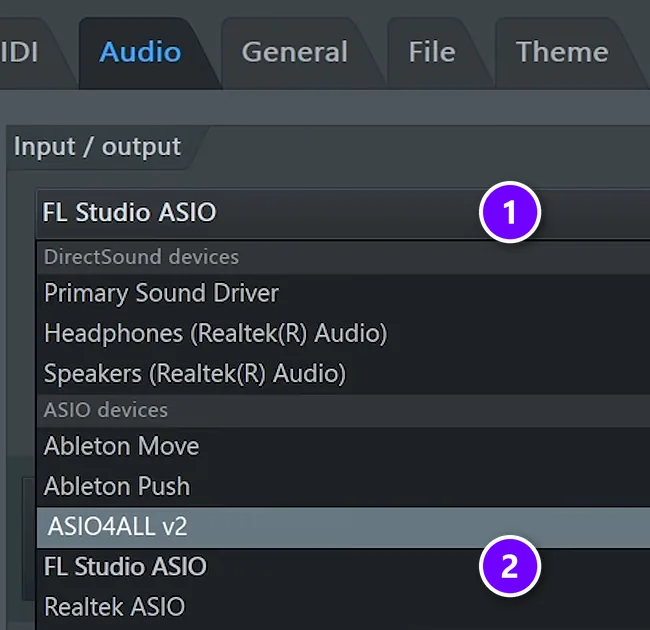650x630 pixels.
Task: Choose Speakers (Realtek(R) Audio) device
Action: coord(343,374)
